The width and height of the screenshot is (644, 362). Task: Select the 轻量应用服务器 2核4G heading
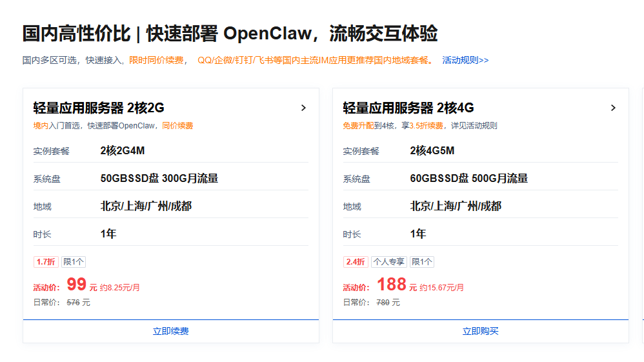408,108
